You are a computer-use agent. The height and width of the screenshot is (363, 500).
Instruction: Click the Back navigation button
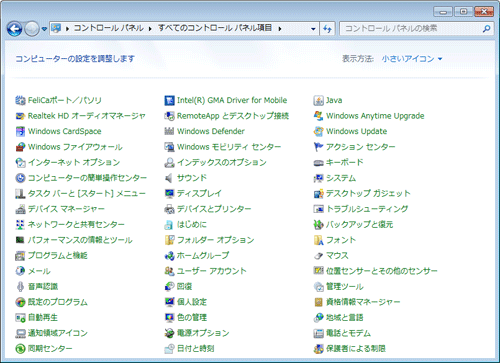point(15,29)
